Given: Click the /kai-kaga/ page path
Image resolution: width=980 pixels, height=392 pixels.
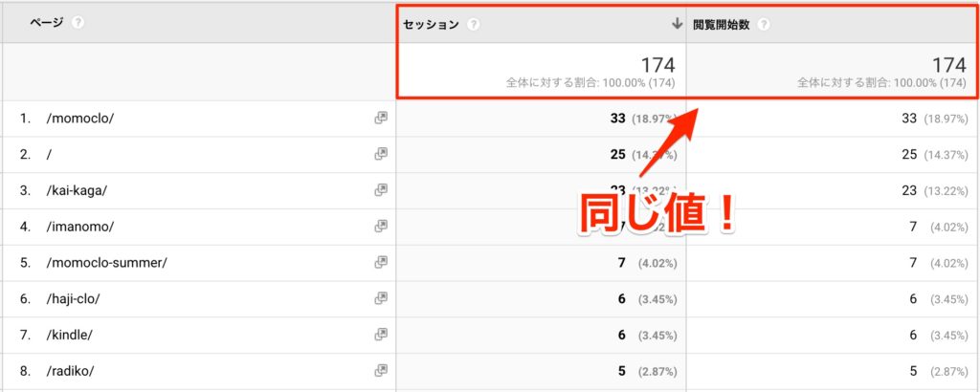Looking at the screenshot, I should [77, 190].
